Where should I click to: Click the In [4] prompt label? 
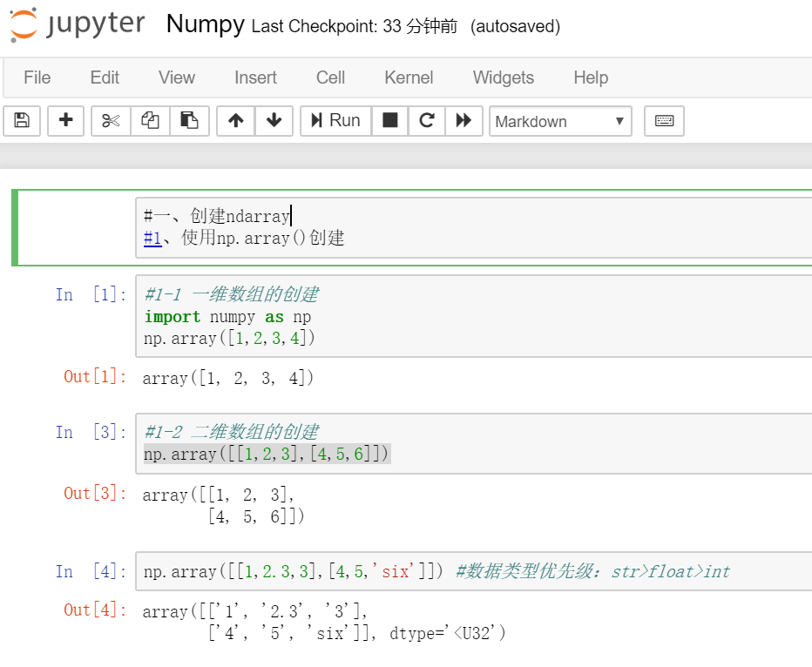coord(91,571)
